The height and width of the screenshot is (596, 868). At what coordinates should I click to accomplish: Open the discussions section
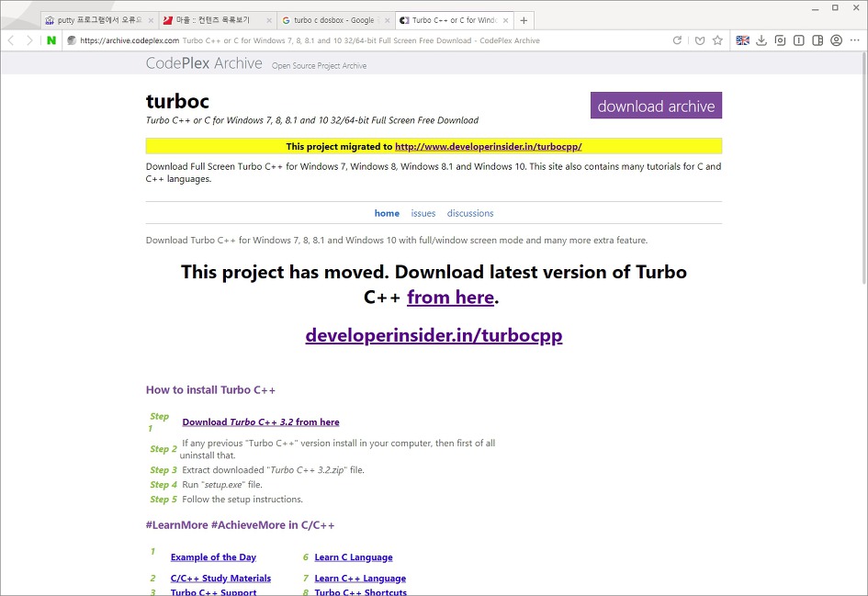(x=470, y=213)
